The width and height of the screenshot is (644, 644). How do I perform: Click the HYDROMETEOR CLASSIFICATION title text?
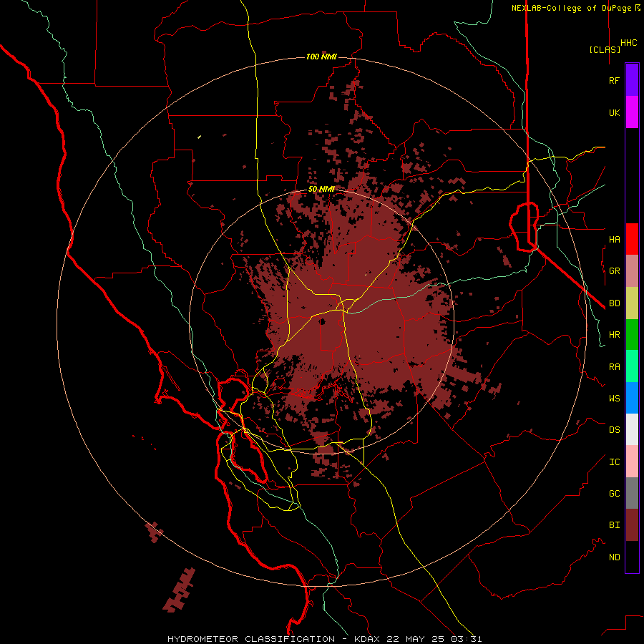pyautogui.click(x=251, y=639)
